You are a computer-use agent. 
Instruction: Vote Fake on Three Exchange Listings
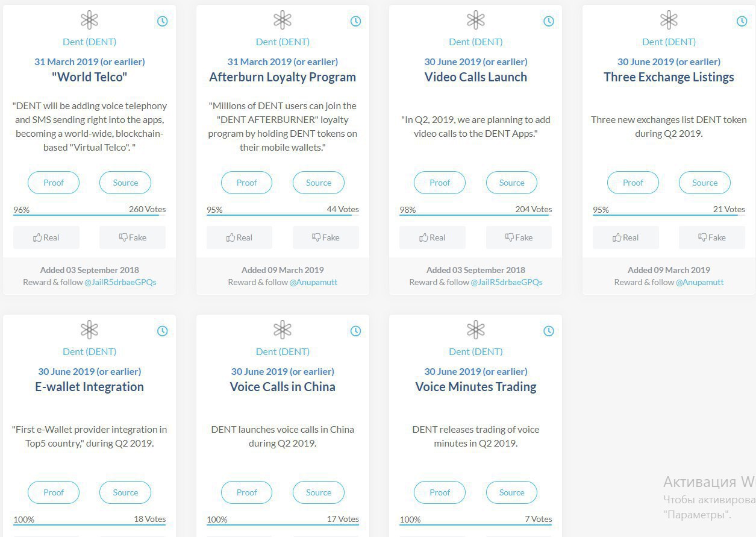click(x=712, y=237)
